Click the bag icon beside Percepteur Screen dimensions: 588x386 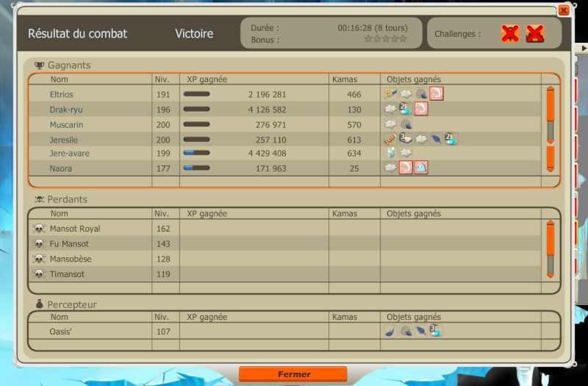(x=40, y=304)
